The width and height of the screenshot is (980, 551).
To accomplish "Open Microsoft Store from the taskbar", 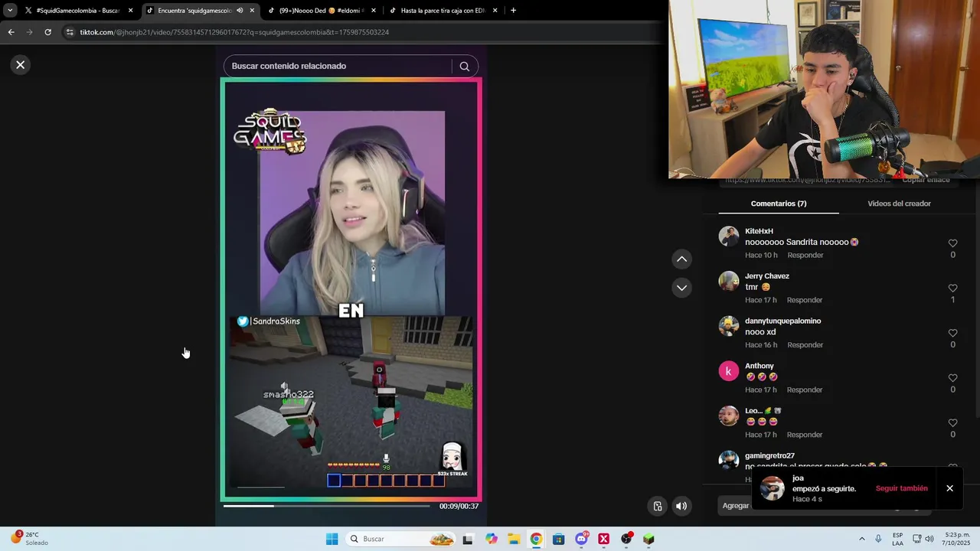I will click(558, 539).
